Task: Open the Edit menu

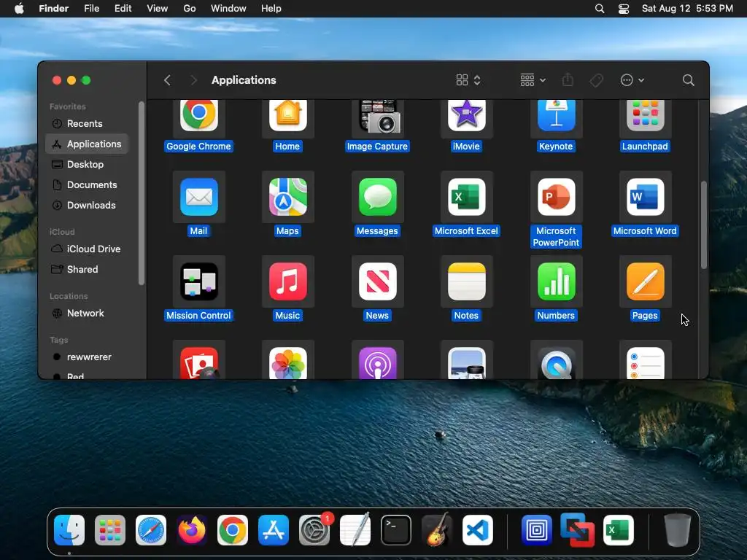Action: [x=123, y=9]
